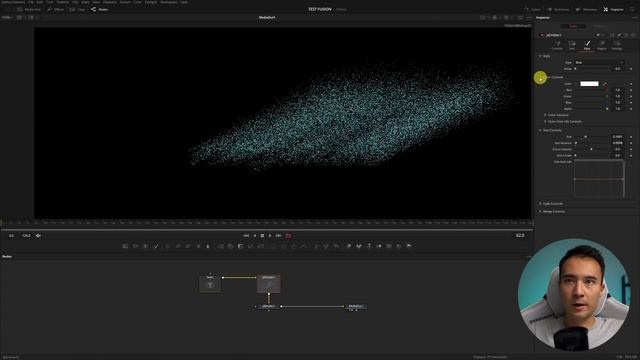Play forward in the transport controls

point(270,236)
